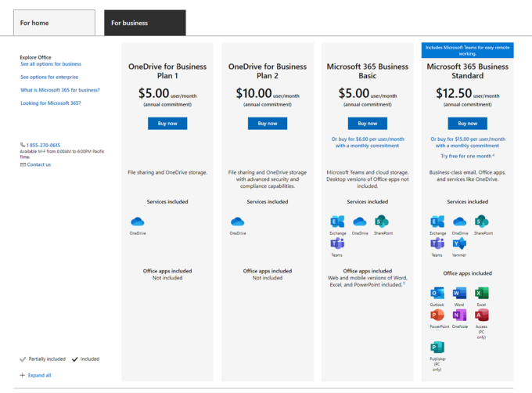Click the Excel app icon
The image size is (532, 393).
[482, 294]
